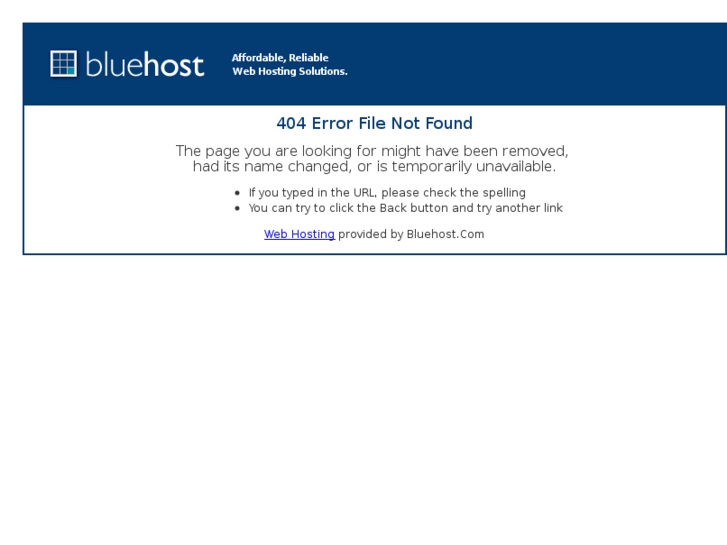Click the word 'Bluehost.Com' in the footer line
The image size is (727, 545).
click(x=445, y=234)
